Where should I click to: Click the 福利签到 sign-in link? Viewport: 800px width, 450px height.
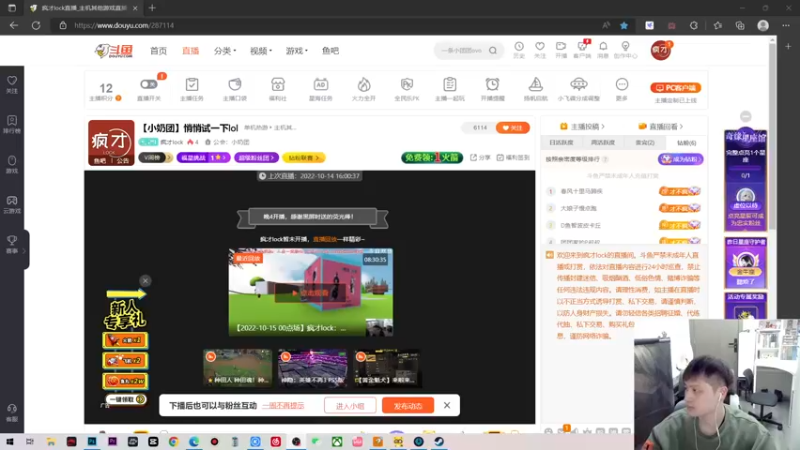click(x=513, y=158)
